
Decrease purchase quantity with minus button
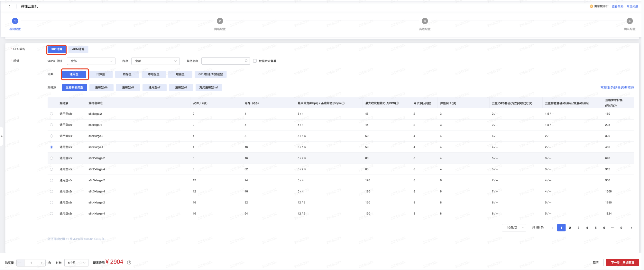pos(20,263)
